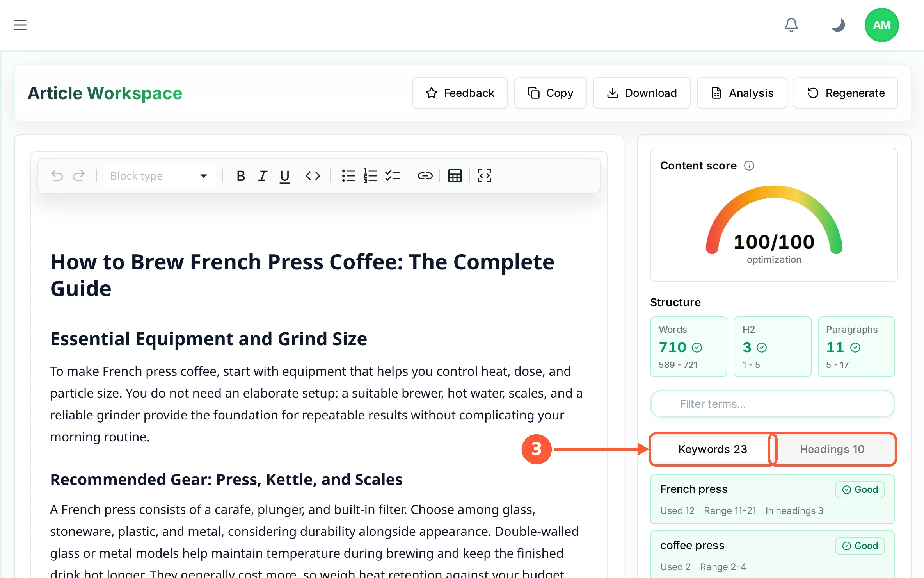This screenshot has height=578, width=924.
Task: Click the Filter terms input field
Action: [773, 404]
